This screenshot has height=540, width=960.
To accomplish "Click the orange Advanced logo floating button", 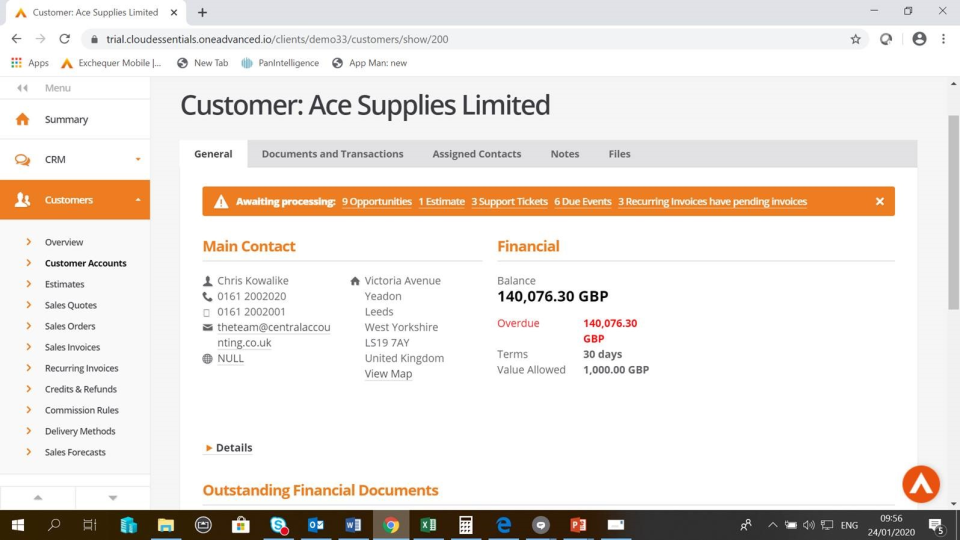I will [x=921, y=484].
